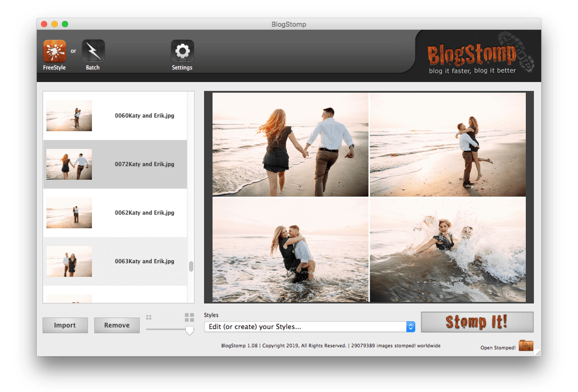Select 0072Katy and Erik.jpg thumbnail
Viewport: 578px width, 392px height.
tap(69, 164)
